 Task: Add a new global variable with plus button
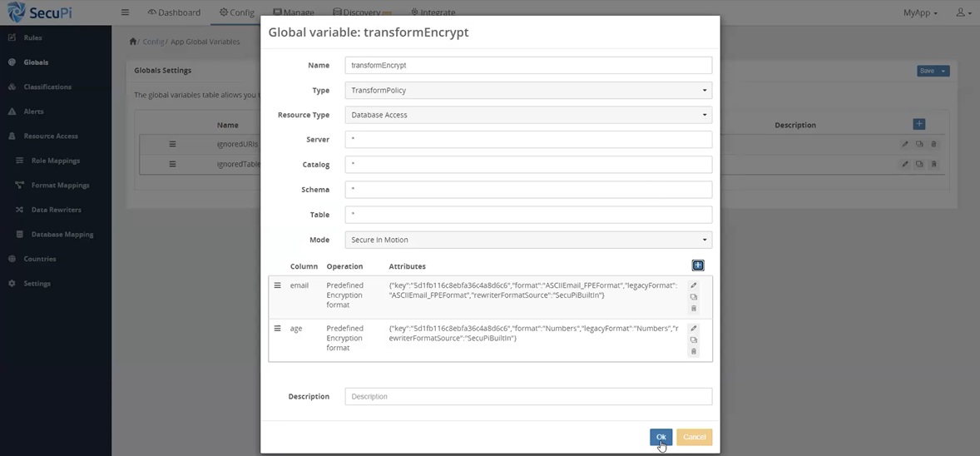click(918, 124)
